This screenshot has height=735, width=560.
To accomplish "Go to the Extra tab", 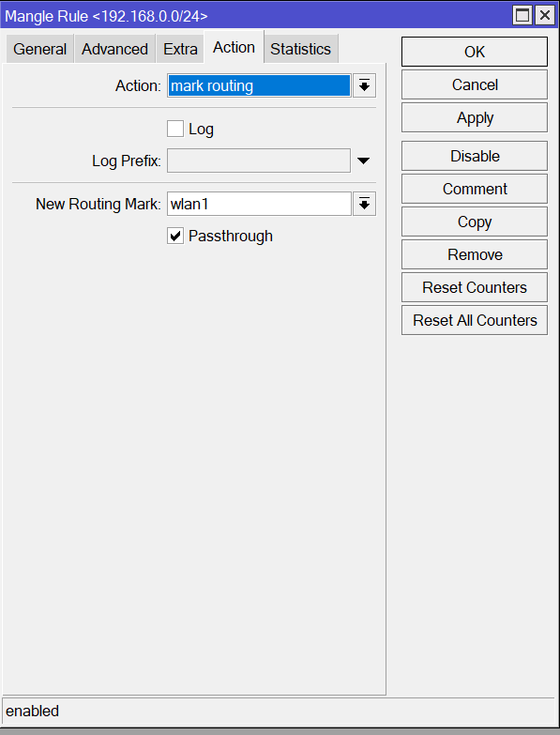I will [180, 49].
